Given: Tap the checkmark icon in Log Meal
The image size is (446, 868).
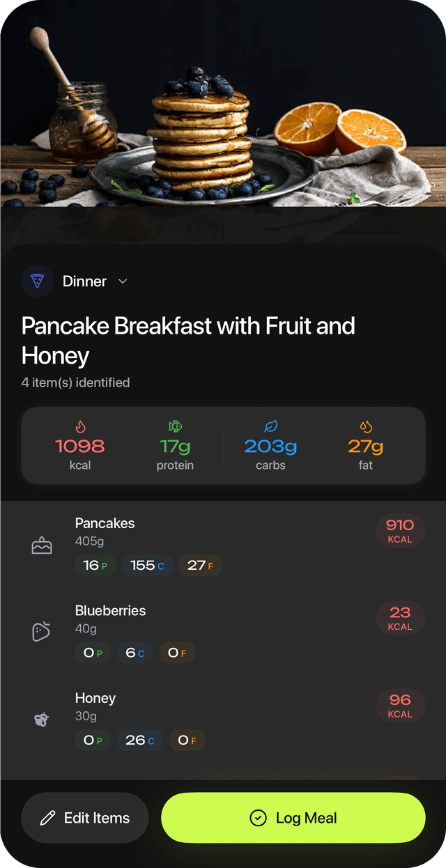Looking at the screenshot, I should click(x=259, y=818).
